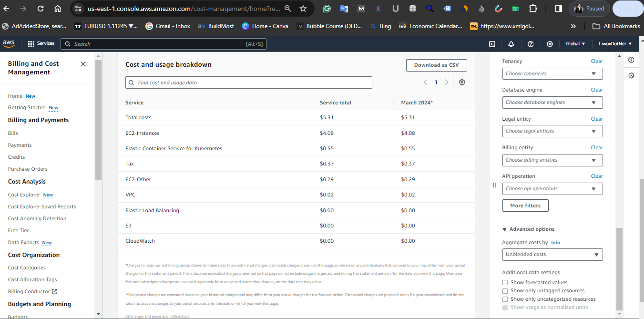Expand the Unblended costs dropdown

point(552,255)
